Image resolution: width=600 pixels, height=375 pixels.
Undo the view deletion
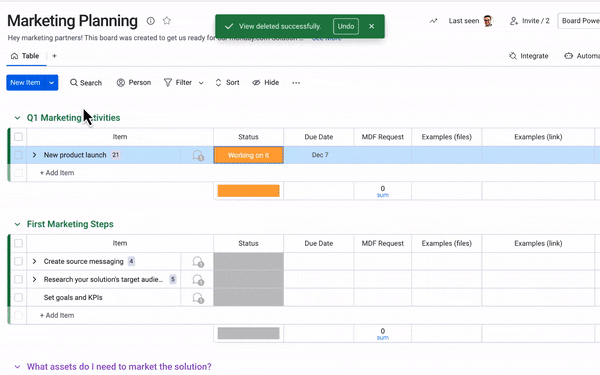[346, 26]
